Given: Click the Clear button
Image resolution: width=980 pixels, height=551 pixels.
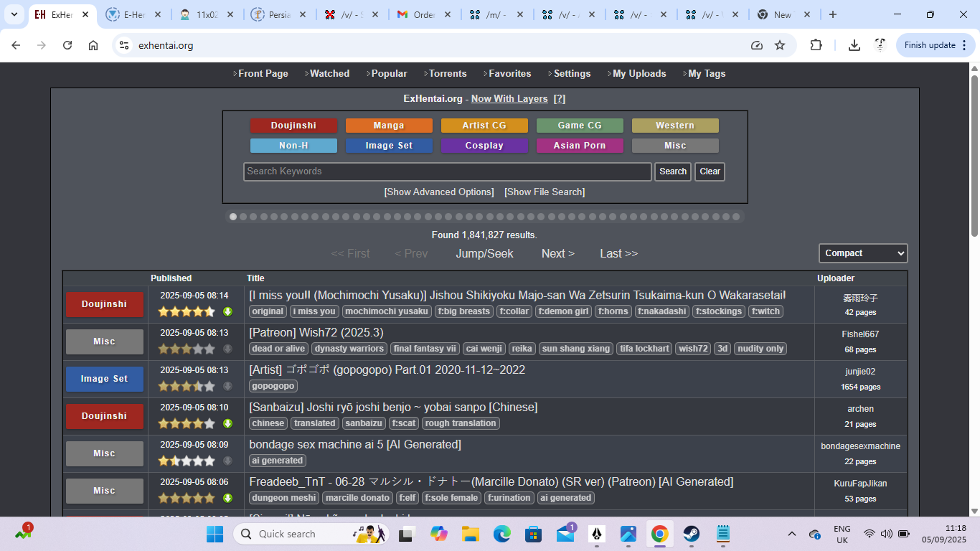Looking at the screenshot, I should (x=710, y=171).
